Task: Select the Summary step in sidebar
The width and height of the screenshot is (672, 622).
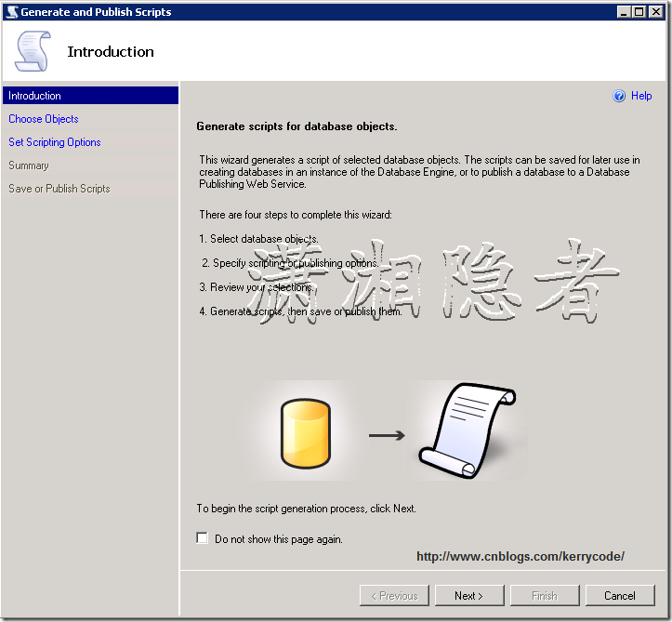Action: click(x=29, y=165)
